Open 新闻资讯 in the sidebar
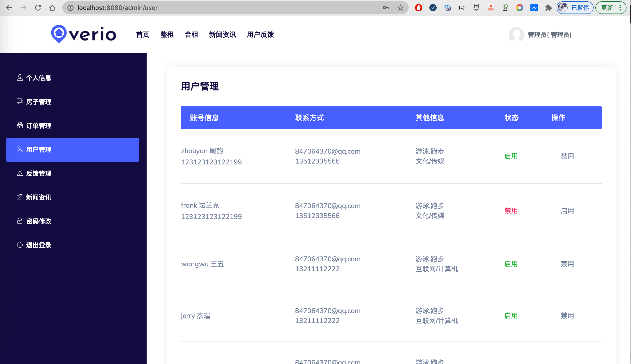This screenshot has width=631, height=364. (39, 197)
